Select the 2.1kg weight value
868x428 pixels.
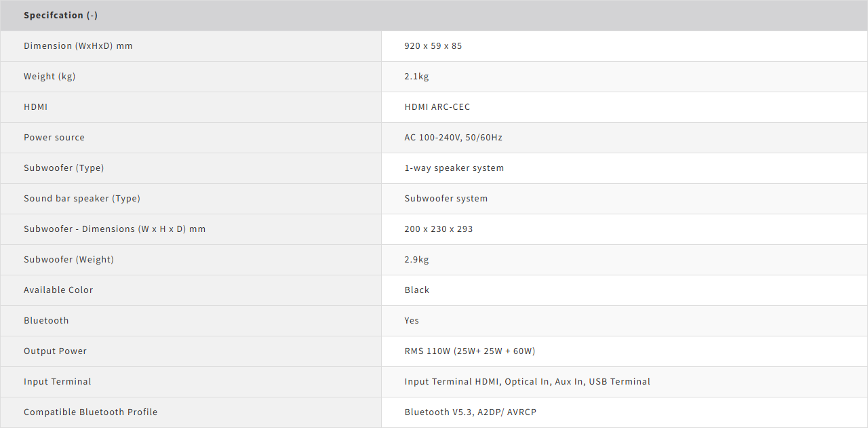[x=416, y=77]
